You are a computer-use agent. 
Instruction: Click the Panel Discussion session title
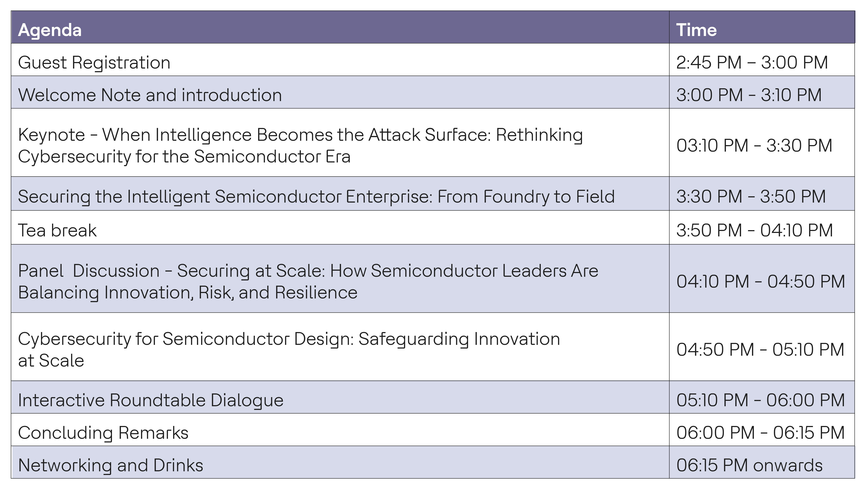308,281
